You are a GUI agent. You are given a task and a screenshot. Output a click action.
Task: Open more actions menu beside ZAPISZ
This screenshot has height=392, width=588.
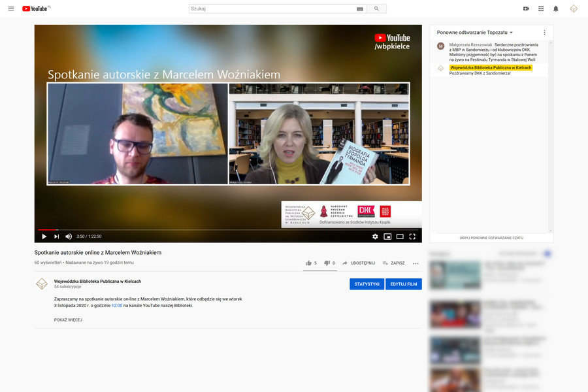click(416, 263)
